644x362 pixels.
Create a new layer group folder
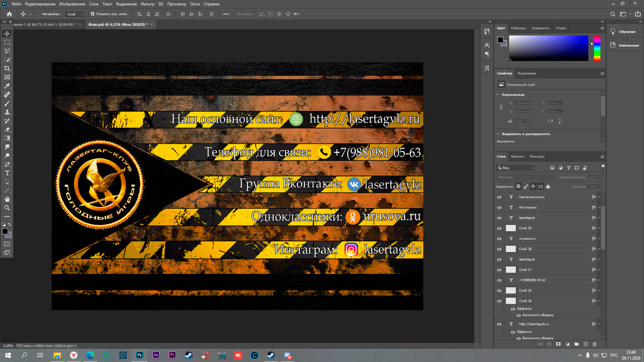point(576,344)
